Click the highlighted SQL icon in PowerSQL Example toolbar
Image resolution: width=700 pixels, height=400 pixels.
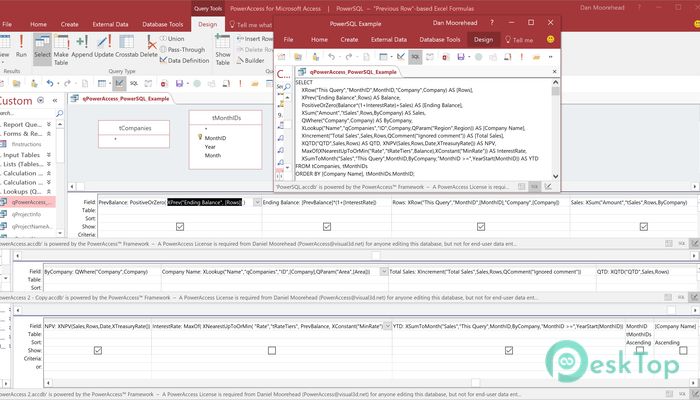click(415, 57)
